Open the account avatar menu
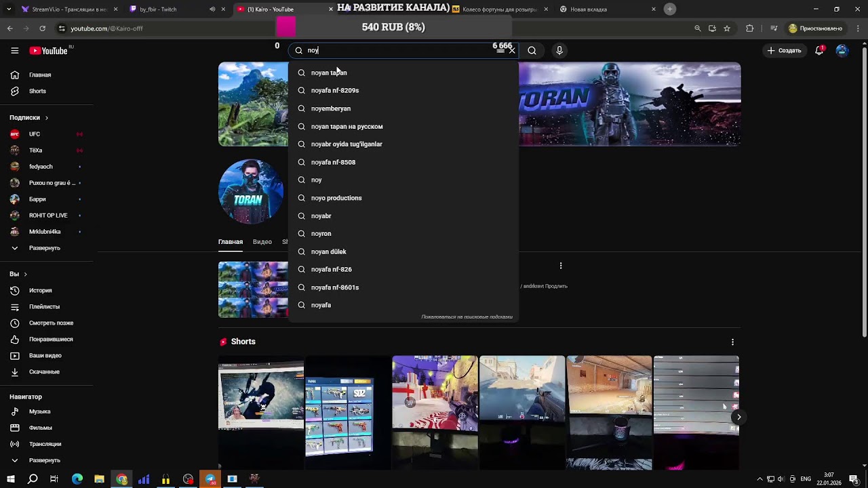Screen dimensions: 868x488 click(x=842, y=50)
